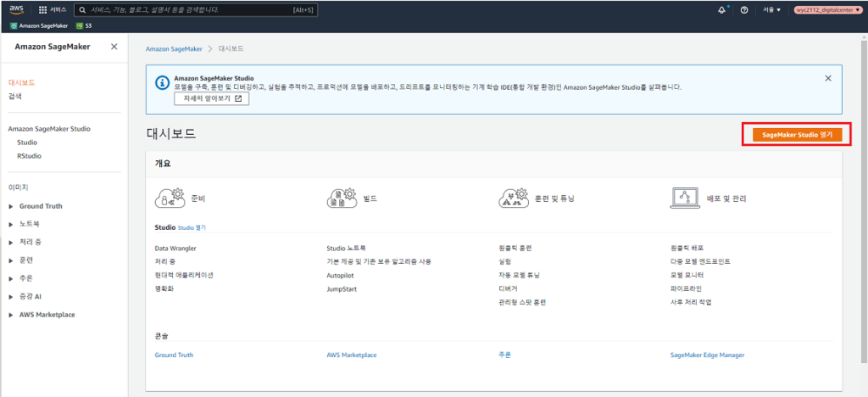Dismiss the SageMaker Studio info banner
The width and height of the screenshot is (868, 397).
828,78
